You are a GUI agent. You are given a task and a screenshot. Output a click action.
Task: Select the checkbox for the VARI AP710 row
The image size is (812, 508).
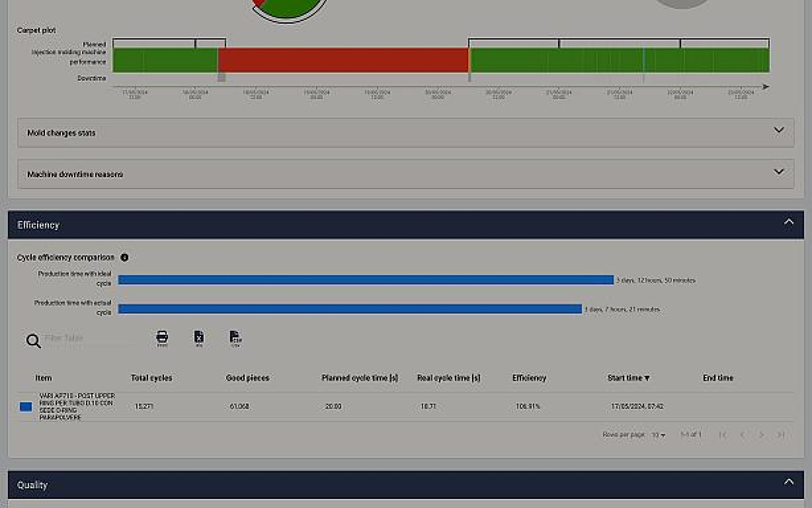25,406
